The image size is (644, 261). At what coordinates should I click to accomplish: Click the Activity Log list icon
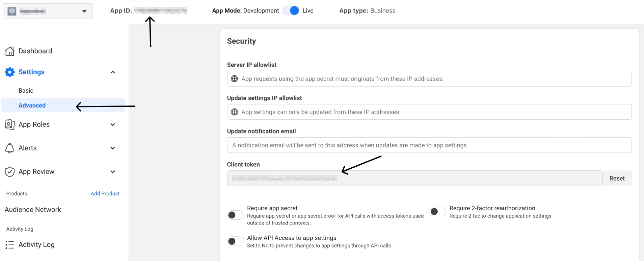[10, 245]
